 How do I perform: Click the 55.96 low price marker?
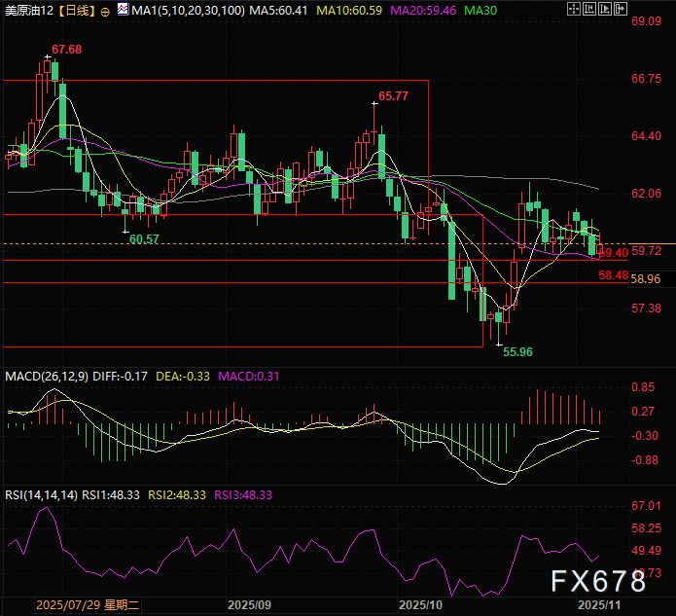(516, 351)
